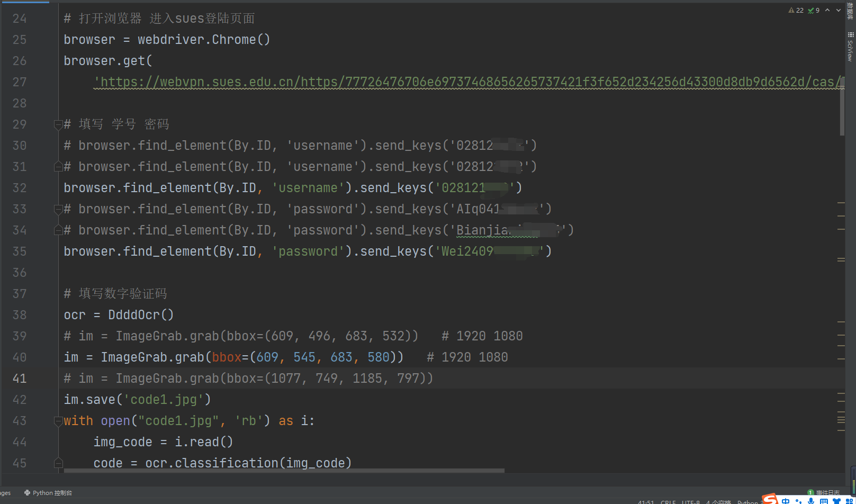
Task: Go to next highlighted error arrow
Action: point(839,10)
